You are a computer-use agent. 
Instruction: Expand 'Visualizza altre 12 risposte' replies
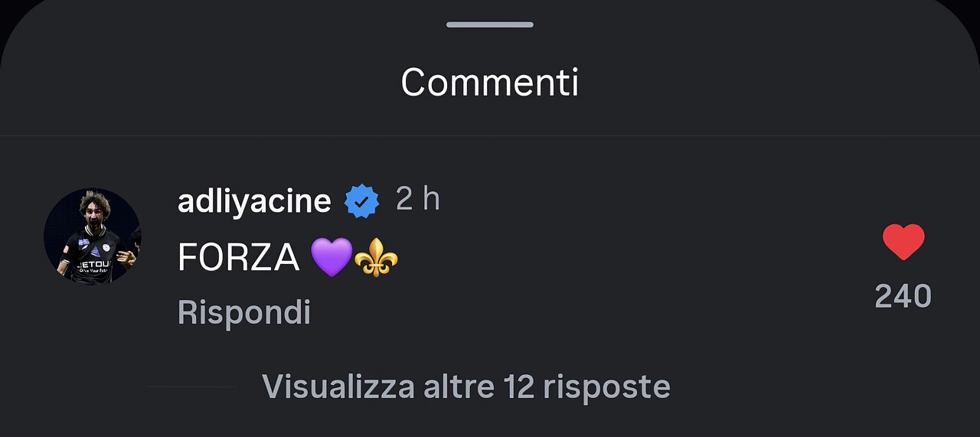(x=465, y=386)
